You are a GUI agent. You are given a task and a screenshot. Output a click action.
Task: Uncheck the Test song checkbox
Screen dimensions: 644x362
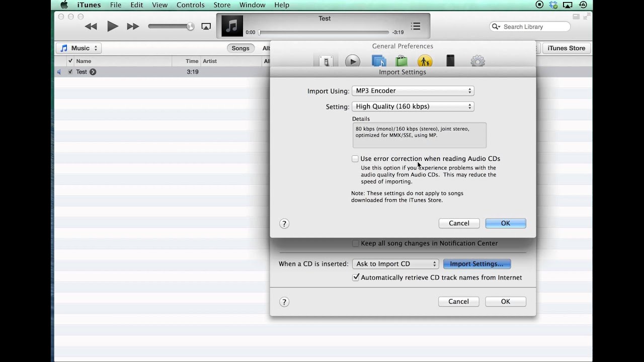pyautogui.click(x=70, y=72)
